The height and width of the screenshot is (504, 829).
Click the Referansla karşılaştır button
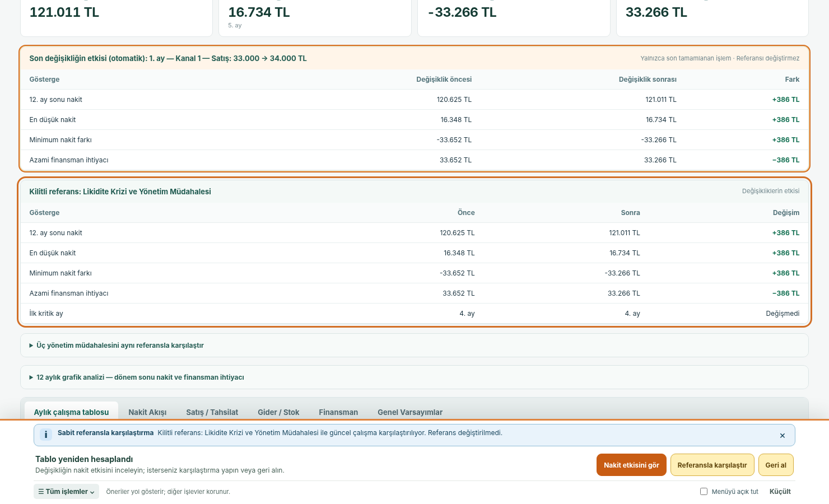click(x=712, y=465)
